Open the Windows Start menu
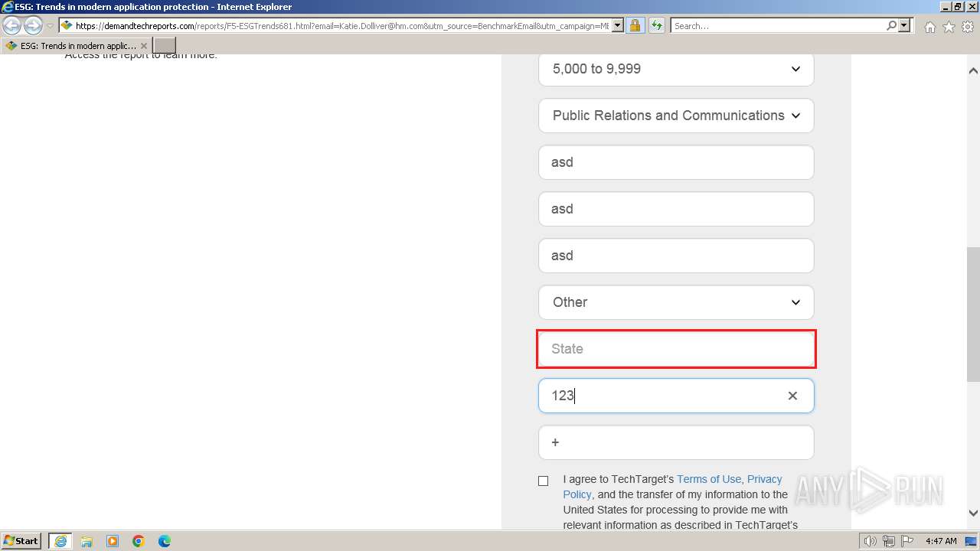Image resolution: width=980 pixels, height=551 pixels. click(21, 541)
